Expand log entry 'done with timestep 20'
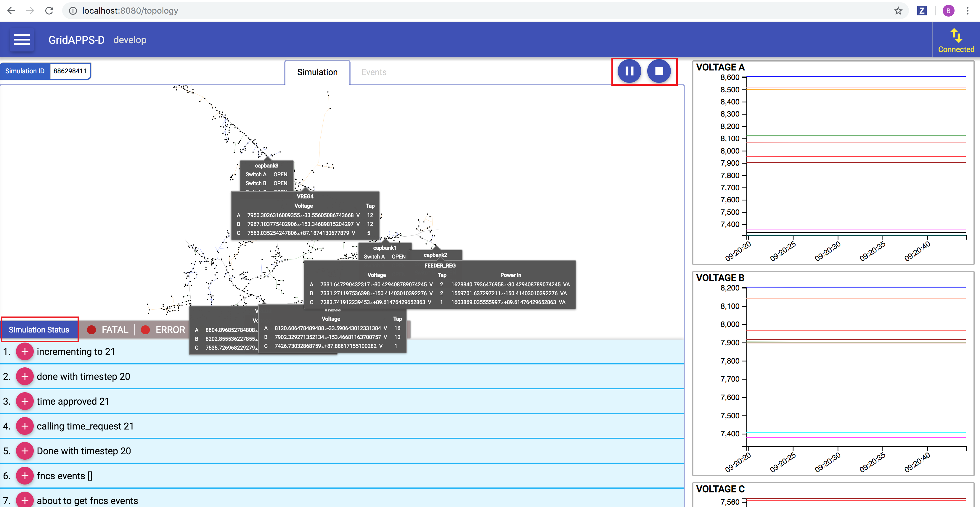The image size is (980, 507). coord(25,376)
